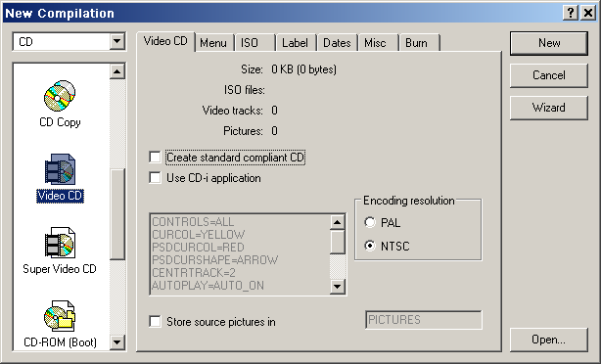The width and height of the screenshot is (601, 364).
Task: Click the PICTURES folder name field
Action: click(424, 320)
